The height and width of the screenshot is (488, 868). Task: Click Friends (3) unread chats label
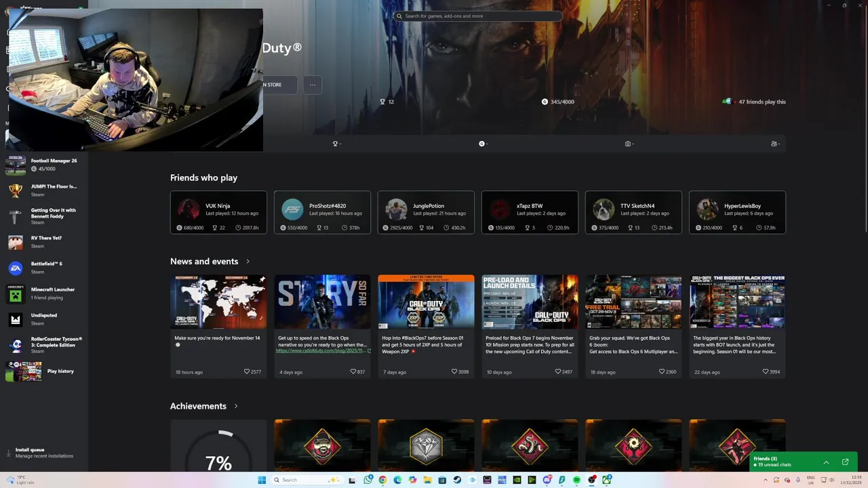pos(773,462)
